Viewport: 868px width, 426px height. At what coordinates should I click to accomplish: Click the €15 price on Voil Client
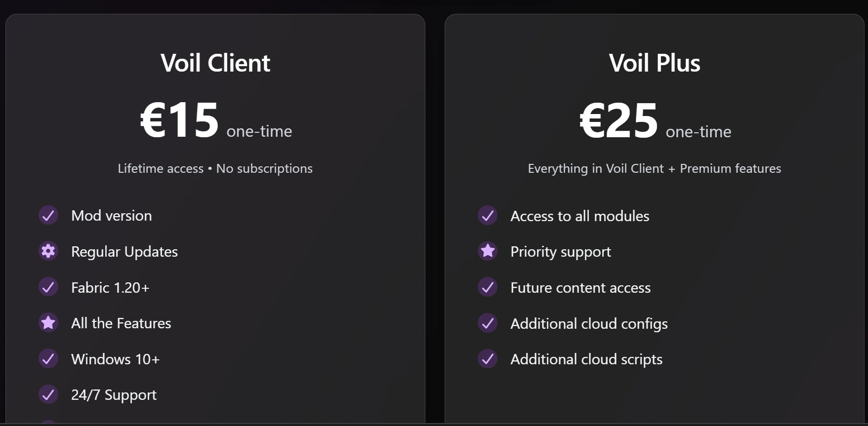coord(179,120)
